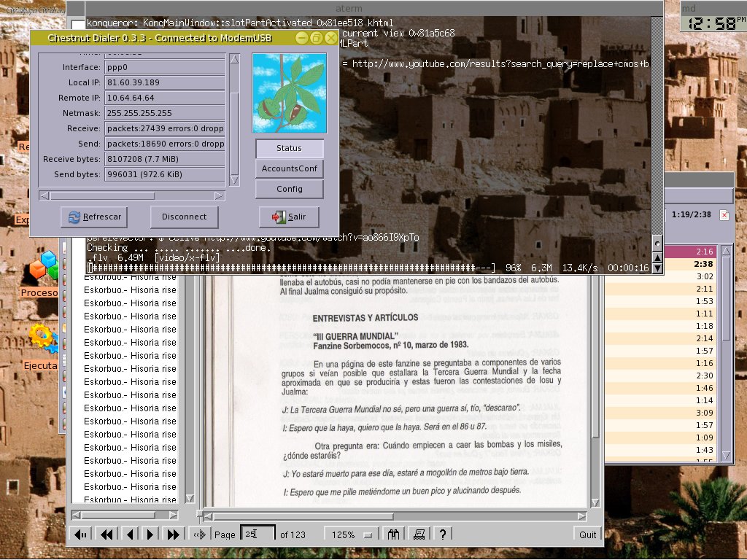Open the Config page in Chestnut Dialer
Viewport: 747px width, 560px height.
pyautogui.click(x=289, y=189)
